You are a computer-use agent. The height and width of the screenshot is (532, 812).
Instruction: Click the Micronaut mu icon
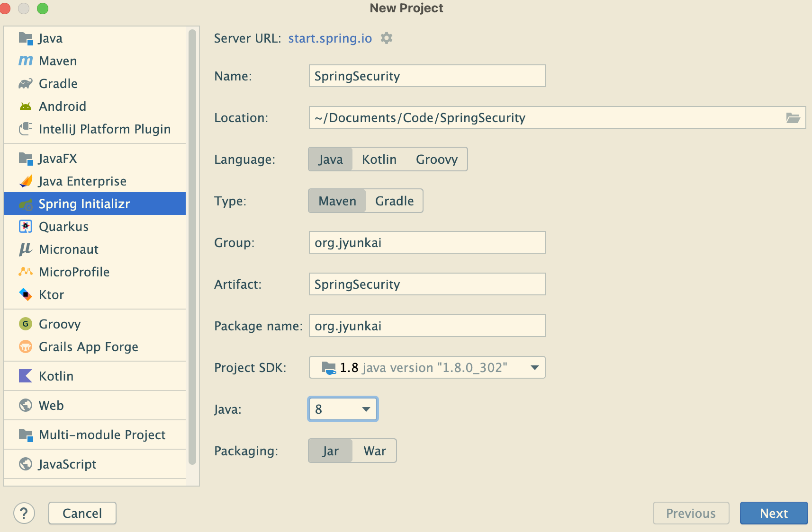click(x=26, y=249)
